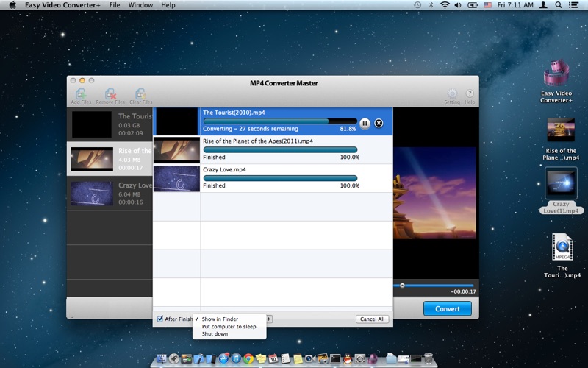Select Rise of the Planet thumbnail in file list
The height and width of the screenshot is (368, 588).
(x=92, y=159)
